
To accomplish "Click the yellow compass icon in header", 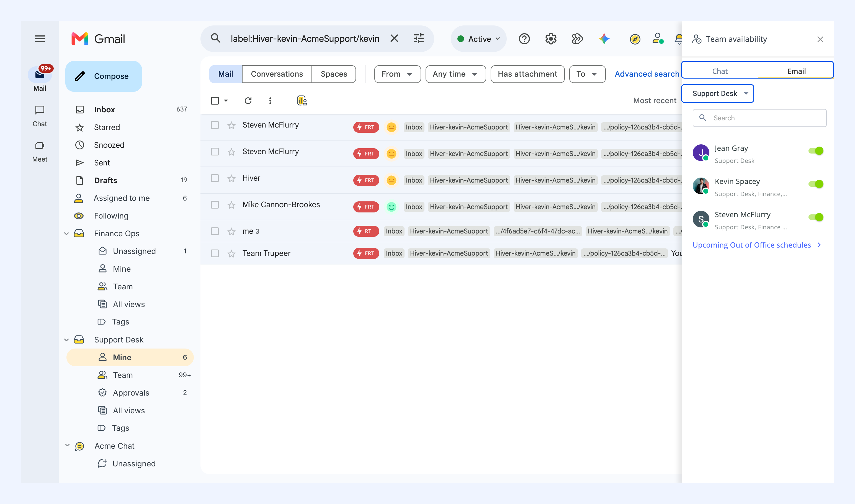I will coord(635,39).
